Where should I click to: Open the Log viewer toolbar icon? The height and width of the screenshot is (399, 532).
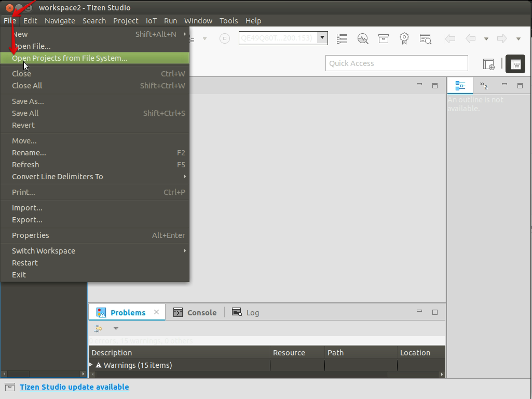425,39
